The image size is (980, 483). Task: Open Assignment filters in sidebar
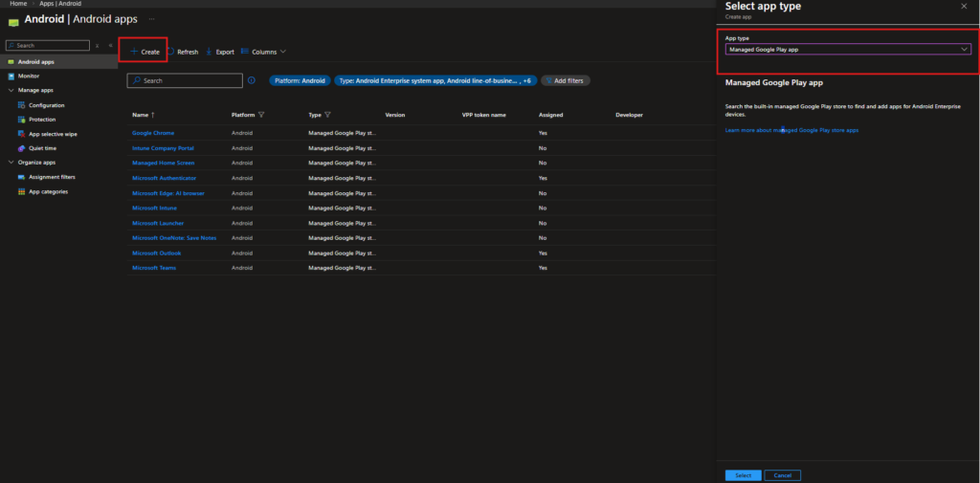click(x=52, y=177)
